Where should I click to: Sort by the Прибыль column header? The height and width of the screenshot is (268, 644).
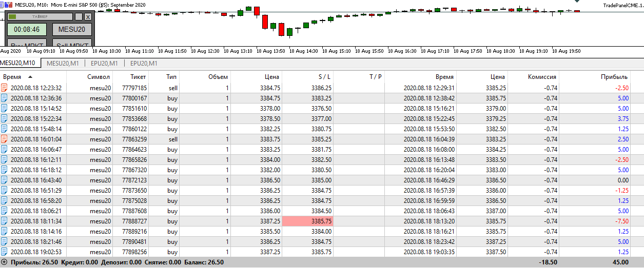[x=614, y=77]
